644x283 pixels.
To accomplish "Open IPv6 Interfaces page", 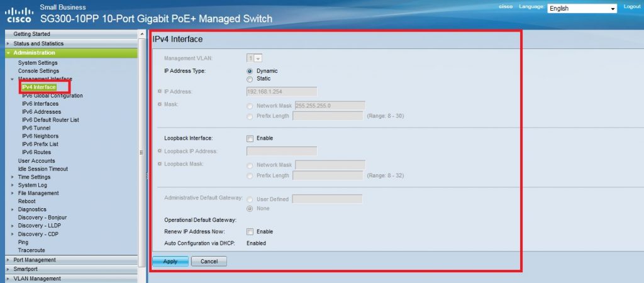I will pyautogui.click(x=40, y=104).
